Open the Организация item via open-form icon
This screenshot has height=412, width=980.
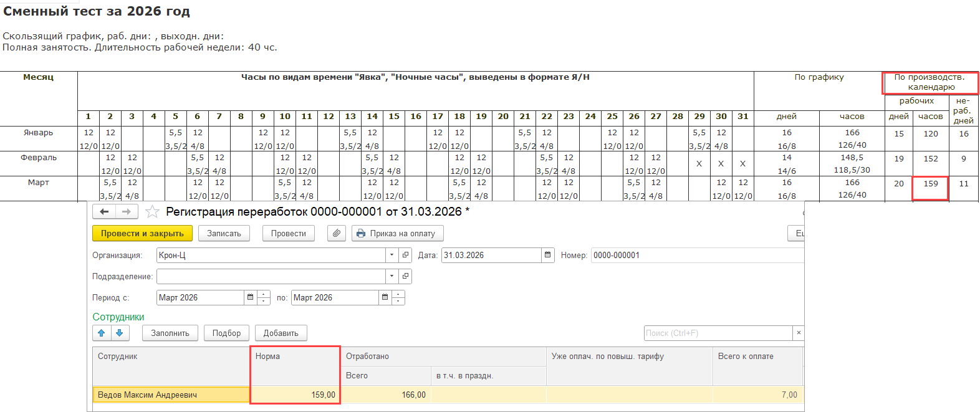click(405, 255)
